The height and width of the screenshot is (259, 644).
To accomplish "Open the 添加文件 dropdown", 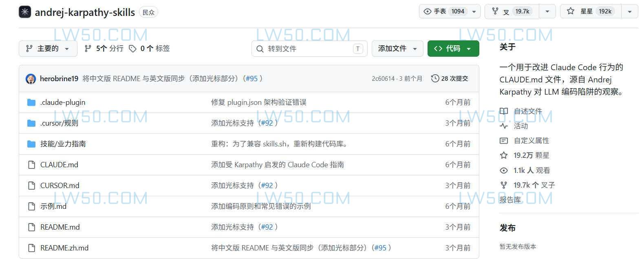I will [397, 49].
